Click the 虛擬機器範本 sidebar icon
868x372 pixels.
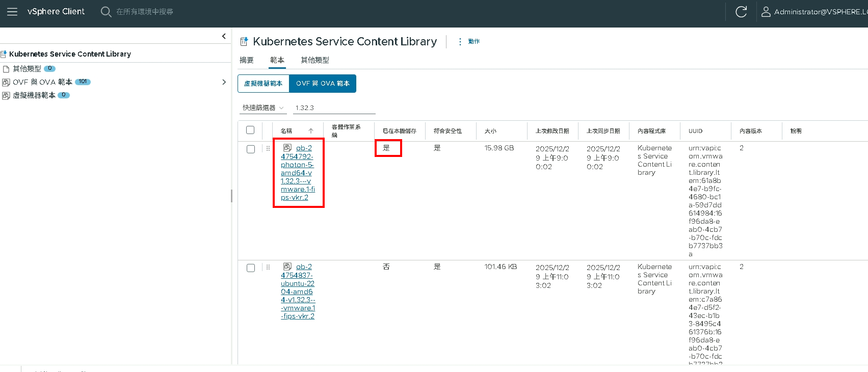[6, 95]
